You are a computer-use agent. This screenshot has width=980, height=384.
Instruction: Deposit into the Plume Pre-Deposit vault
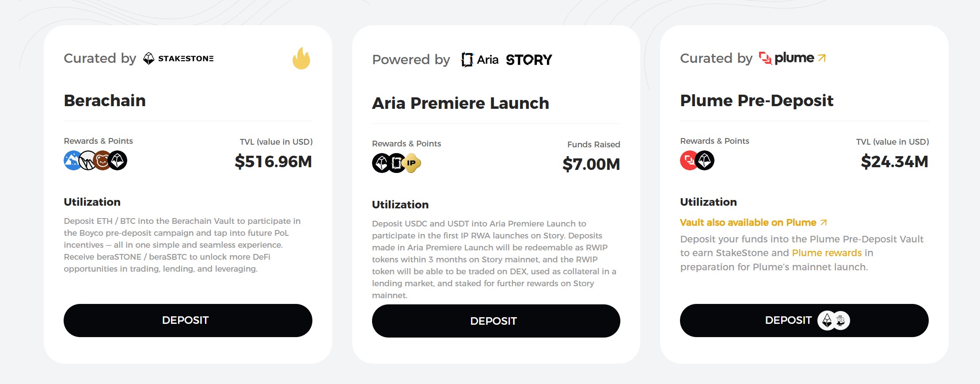(x=804, y=320)
